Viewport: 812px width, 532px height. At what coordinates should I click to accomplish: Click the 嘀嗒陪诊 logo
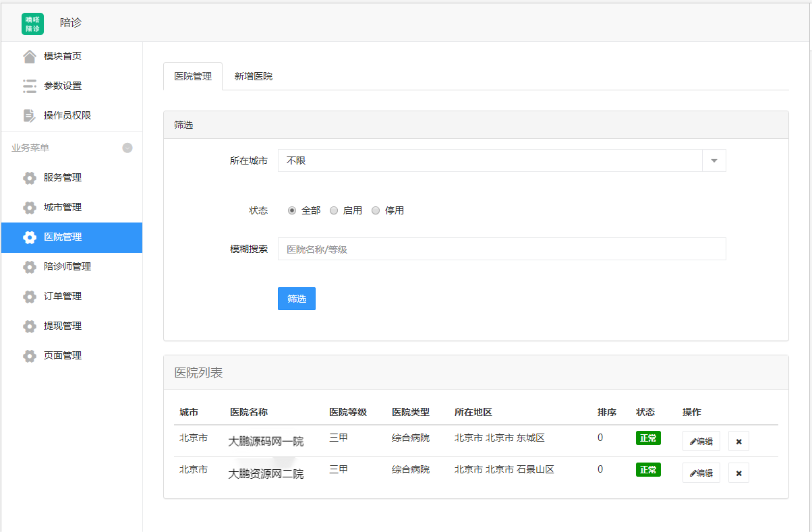[x=31, y=22]
